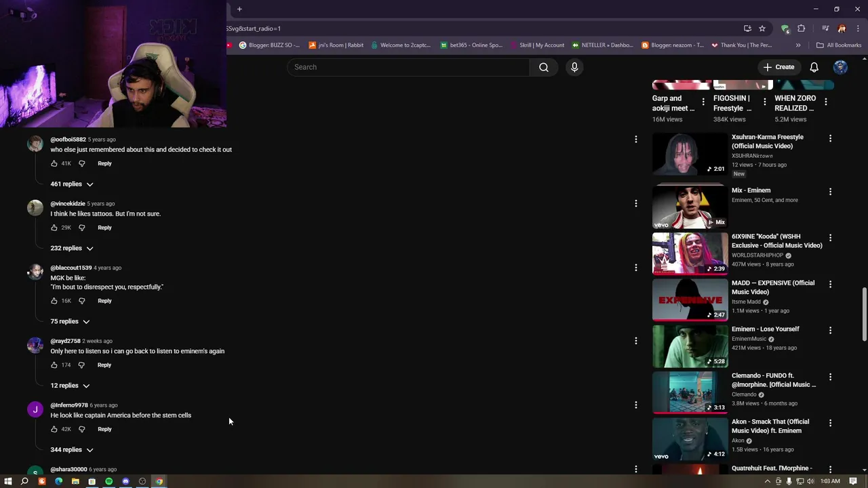
Task: Show more bookmarks with the chevron overflow
Action: coord(798,45)
